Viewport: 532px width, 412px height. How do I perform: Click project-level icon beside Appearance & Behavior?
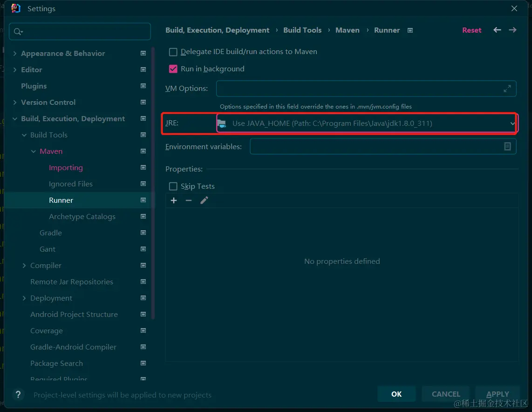tap(143, 53)
